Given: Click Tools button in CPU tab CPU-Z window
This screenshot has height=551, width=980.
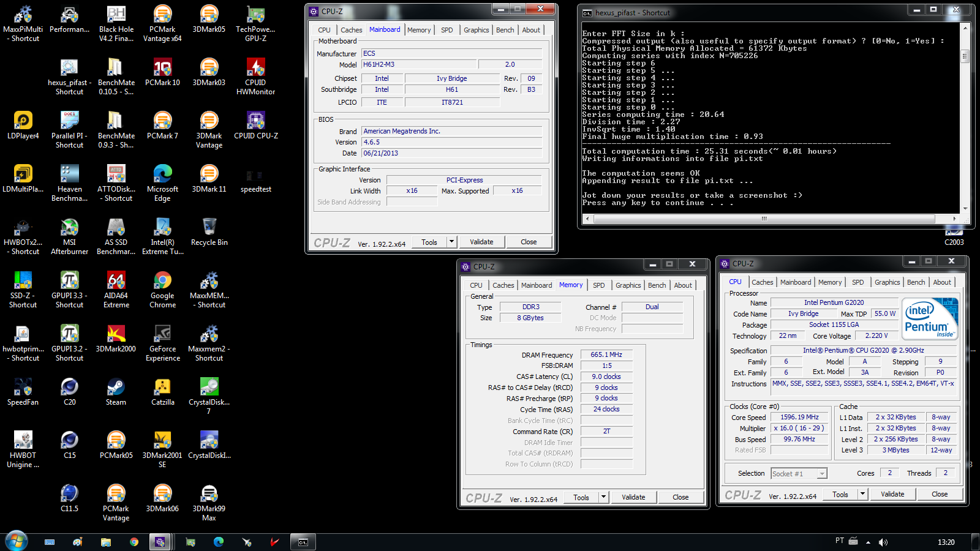Looking at the screenshot, I should (840, 494).
